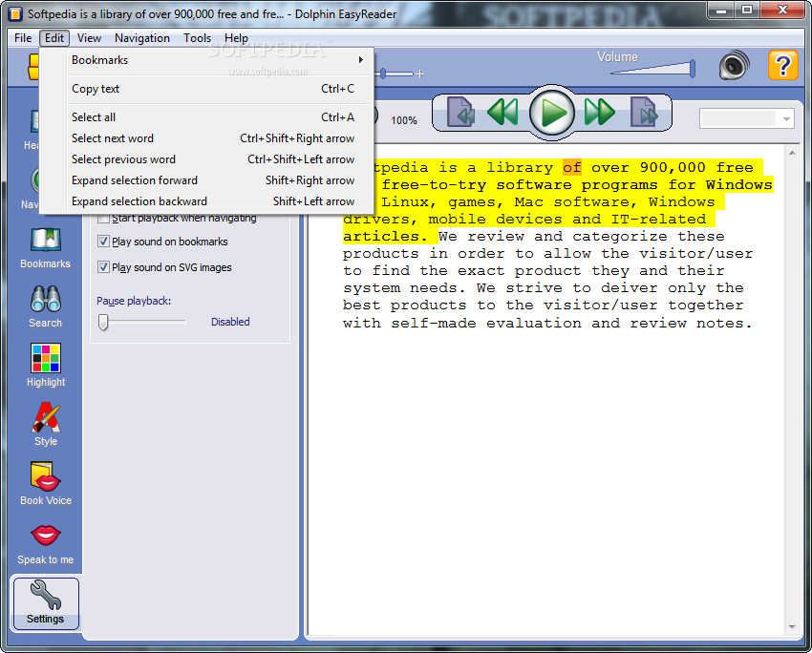This screenshot has height=653, width=812.
Task: Rewind with the green double-left arrows
Action: [502, 112]
